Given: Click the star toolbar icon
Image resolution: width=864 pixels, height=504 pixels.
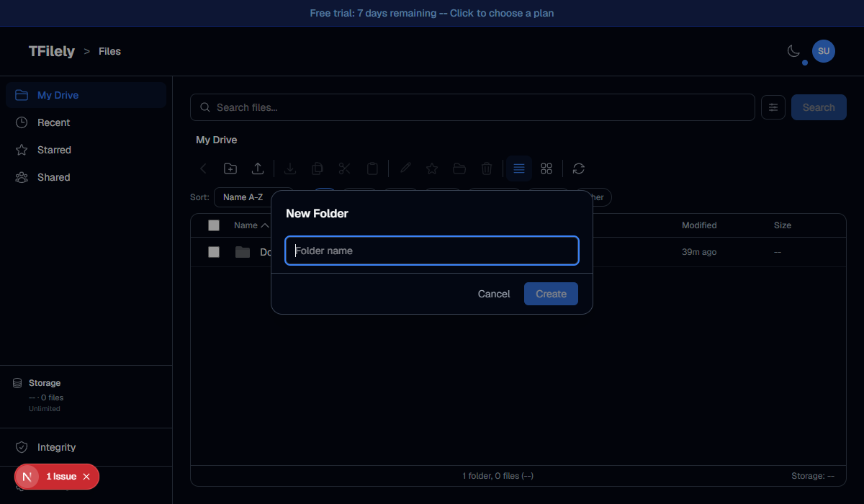Looking at the screenshot, I should click(x=432, y=168).
